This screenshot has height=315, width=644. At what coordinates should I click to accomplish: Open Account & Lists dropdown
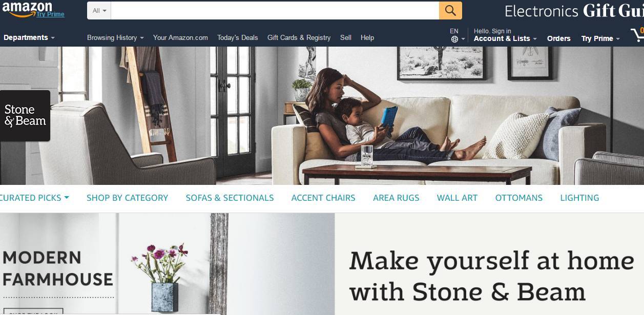(x=505, y=38)
